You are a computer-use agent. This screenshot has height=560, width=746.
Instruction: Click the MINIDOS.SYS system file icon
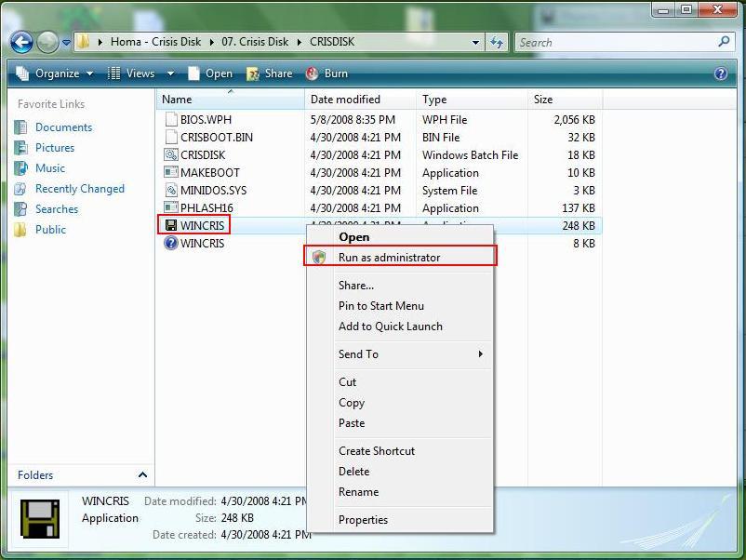(x=171, y=190)
